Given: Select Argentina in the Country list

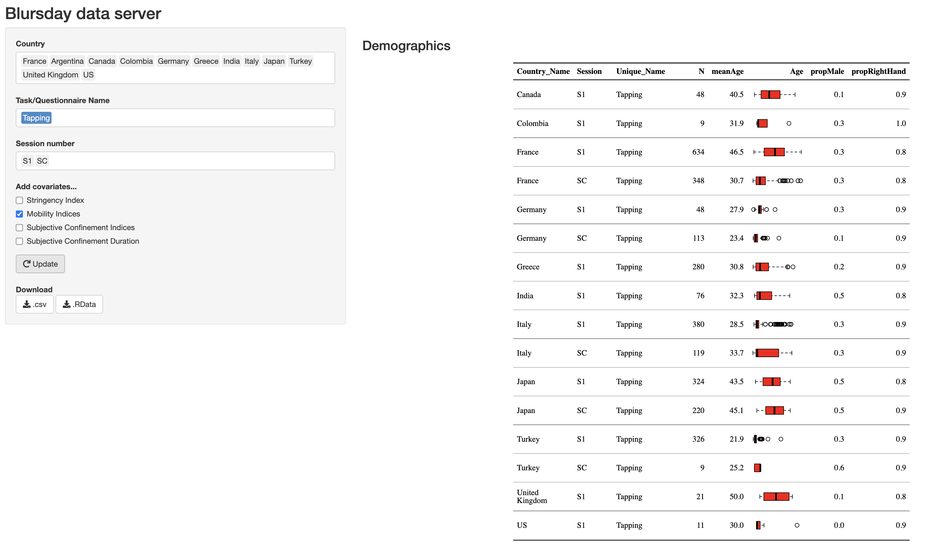Looking at the screenshot, I should 67,61.
